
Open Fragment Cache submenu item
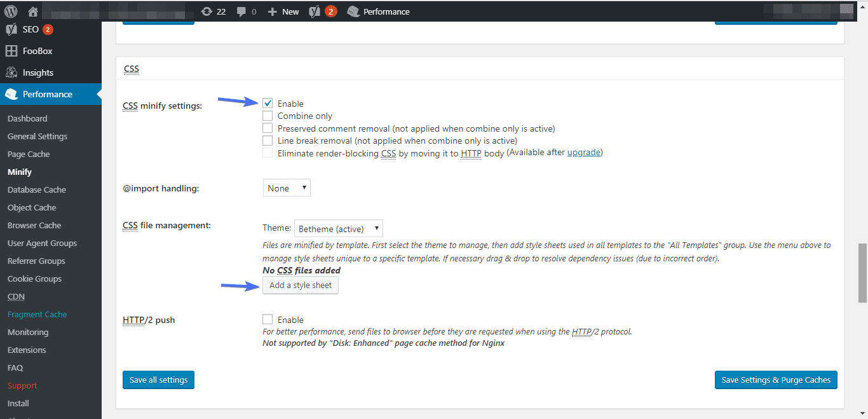pos(37,314)
